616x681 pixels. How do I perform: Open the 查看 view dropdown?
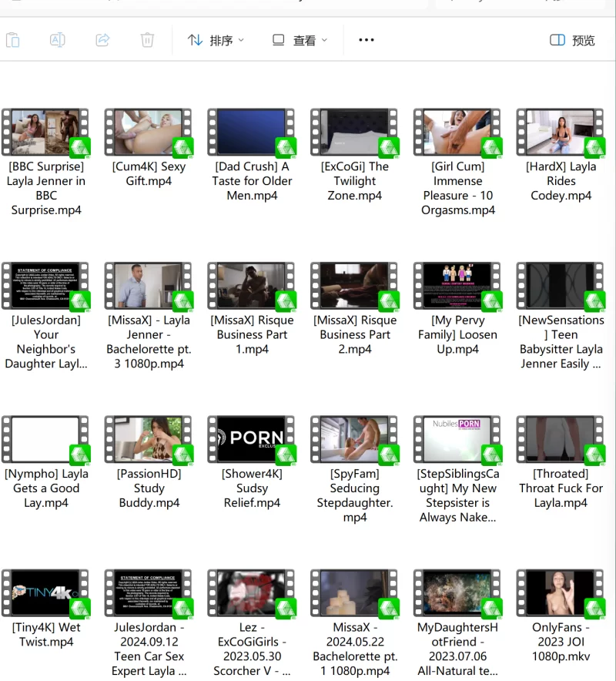coord(300,40)
